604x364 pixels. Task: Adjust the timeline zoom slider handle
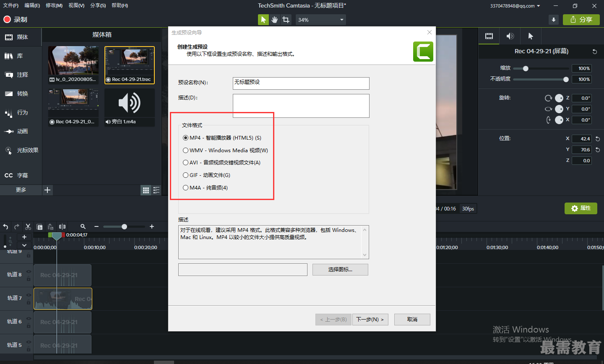(x=124, y=226)
